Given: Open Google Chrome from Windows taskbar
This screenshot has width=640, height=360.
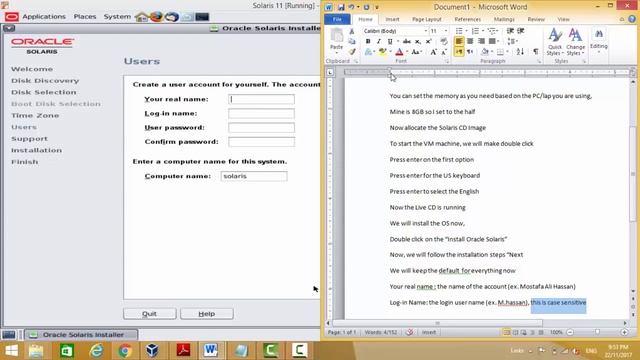Looking at the screenshot, I should (125, 351).
